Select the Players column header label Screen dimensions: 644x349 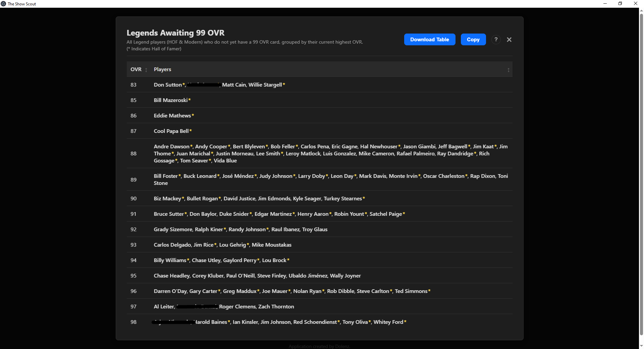(x=162, y=69)
